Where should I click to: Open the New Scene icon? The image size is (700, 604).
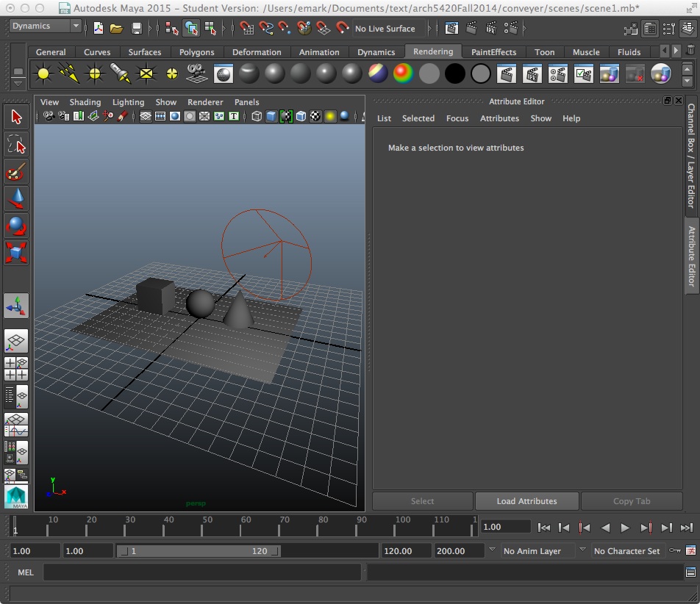click(x=99, y=29)
